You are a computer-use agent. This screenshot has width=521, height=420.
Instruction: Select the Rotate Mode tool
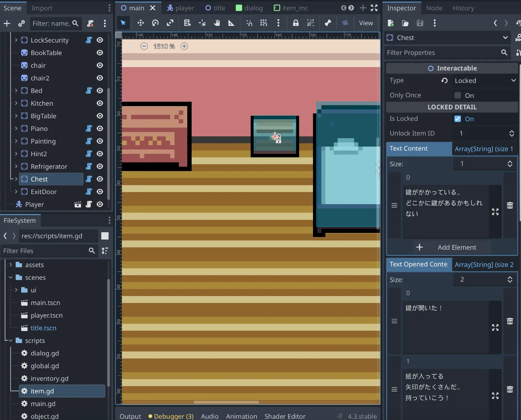coord(155,23)
